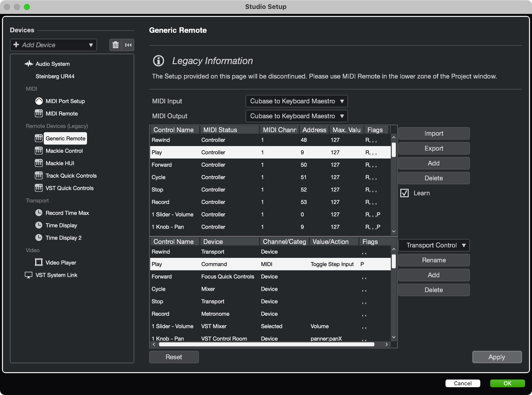
Task: Click the MIDI Remote keyboard icon
Action: tap(39, 114)
